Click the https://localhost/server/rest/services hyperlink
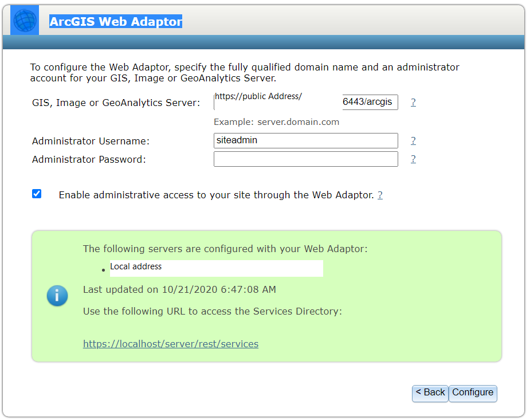The width and height of the screenshot is (530, 420). 170,344
